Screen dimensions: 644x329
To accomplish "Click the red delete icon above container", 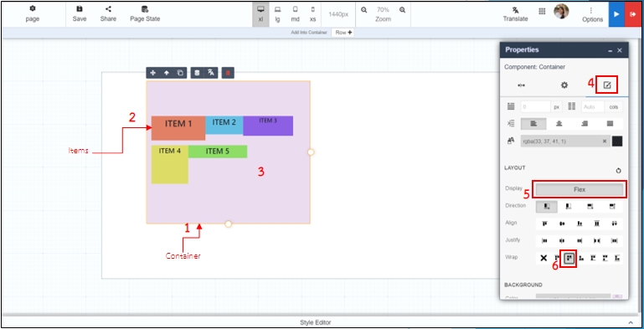I will (228, 73).
